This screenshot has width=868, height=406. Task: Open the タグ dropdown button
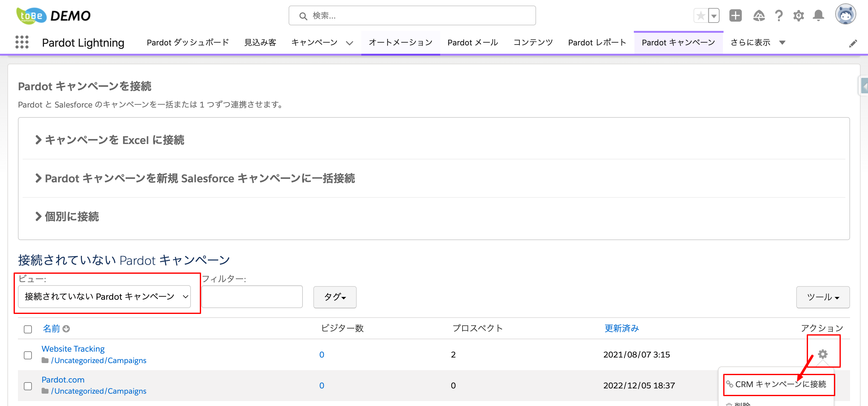[x=335, y=297]
